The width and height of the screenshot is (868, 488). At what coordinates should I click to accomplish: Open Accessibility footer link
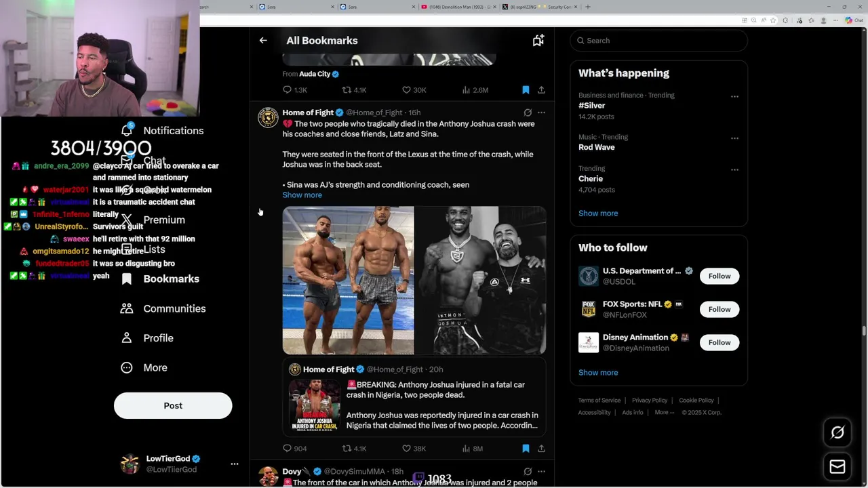point(595,412)
